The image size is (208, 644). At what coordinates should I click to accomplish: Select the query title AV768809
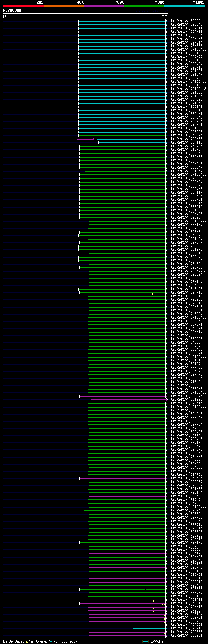pos(12,10)
